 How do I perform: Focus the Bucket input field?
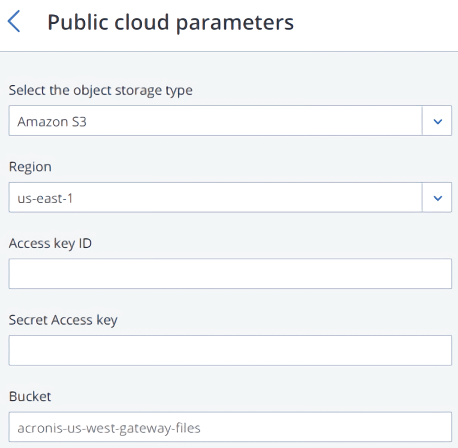tap(230, 427)
